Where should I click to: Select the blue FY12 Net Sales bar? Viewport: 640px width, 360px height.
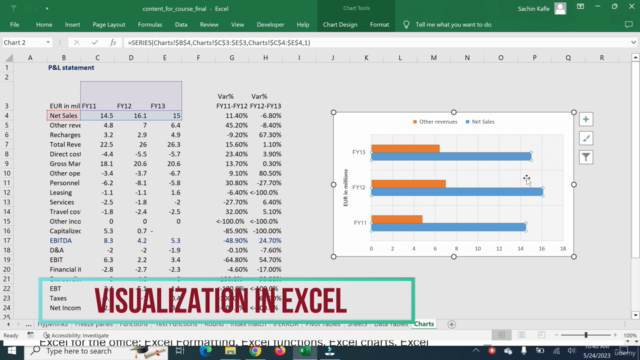(x=457, y=192)
